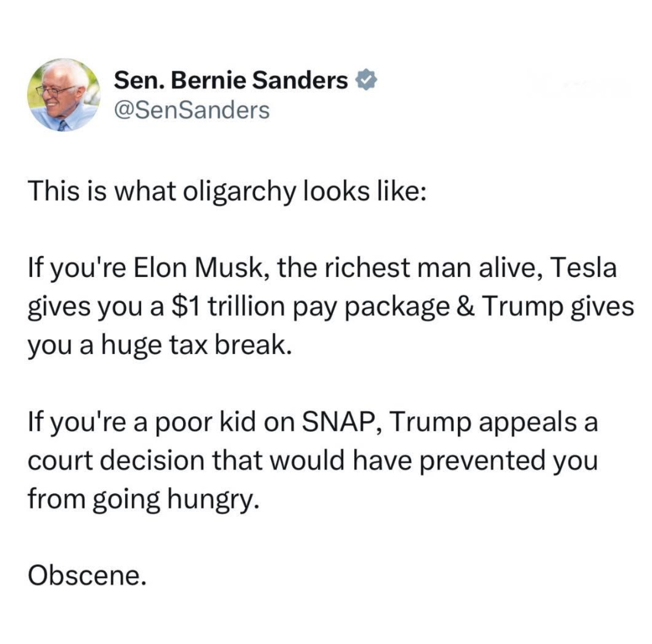652x644 pixels.
Task: Click the line "This is what oligarchy looks like:"
Action: coord(228,191)
